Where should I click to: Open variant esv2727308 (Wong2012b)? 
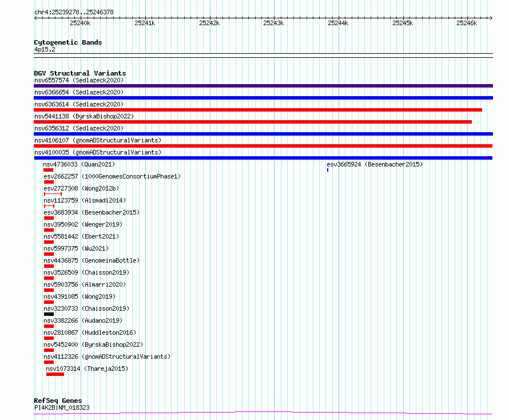point(81,188)
